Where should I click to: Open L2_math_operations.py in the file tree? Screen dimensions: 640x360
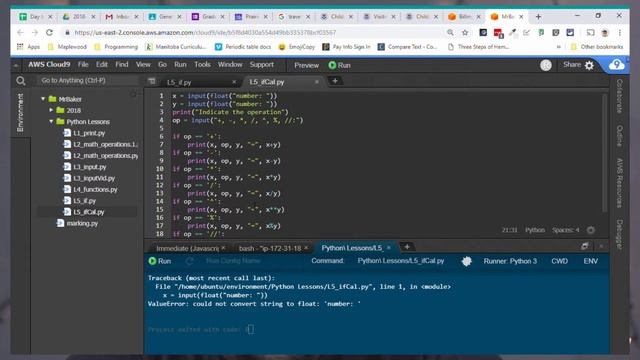coord(106,156)
